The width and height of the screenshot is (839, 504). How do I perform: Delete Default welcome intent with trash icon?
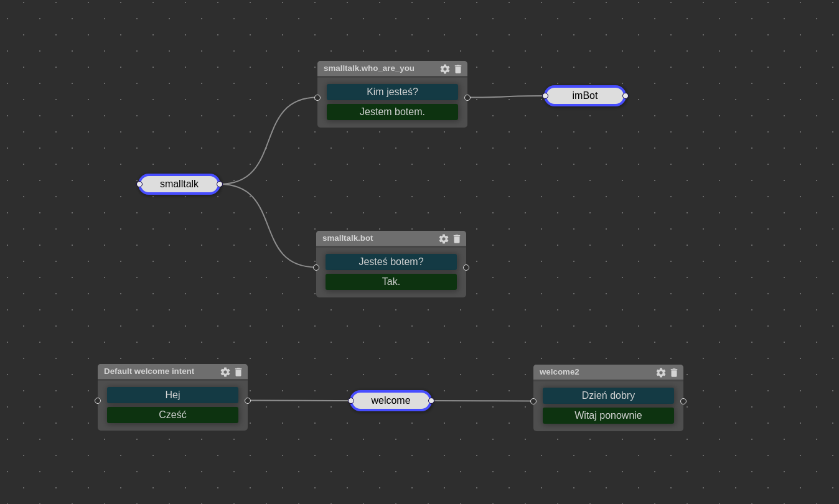point(238,372)
